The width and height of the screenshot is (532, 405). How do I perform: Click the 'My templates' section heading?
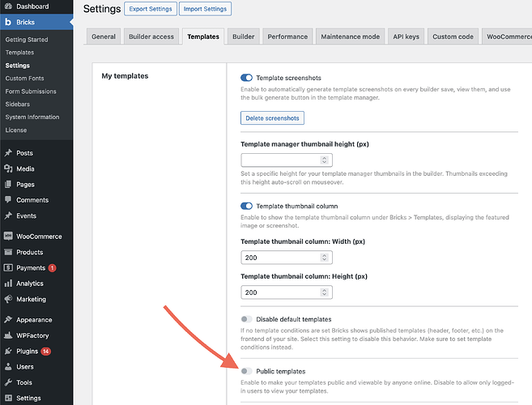(125, 75)
